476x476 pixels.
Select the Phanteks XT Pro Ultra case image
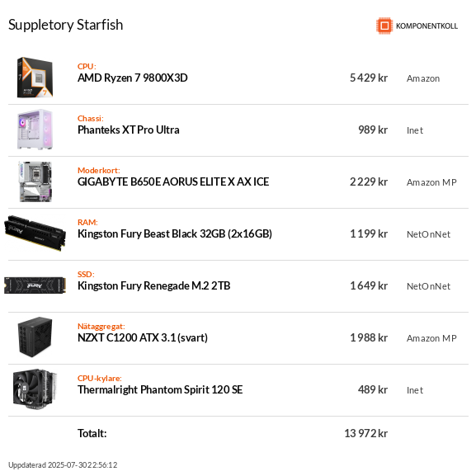click(35, 130)
